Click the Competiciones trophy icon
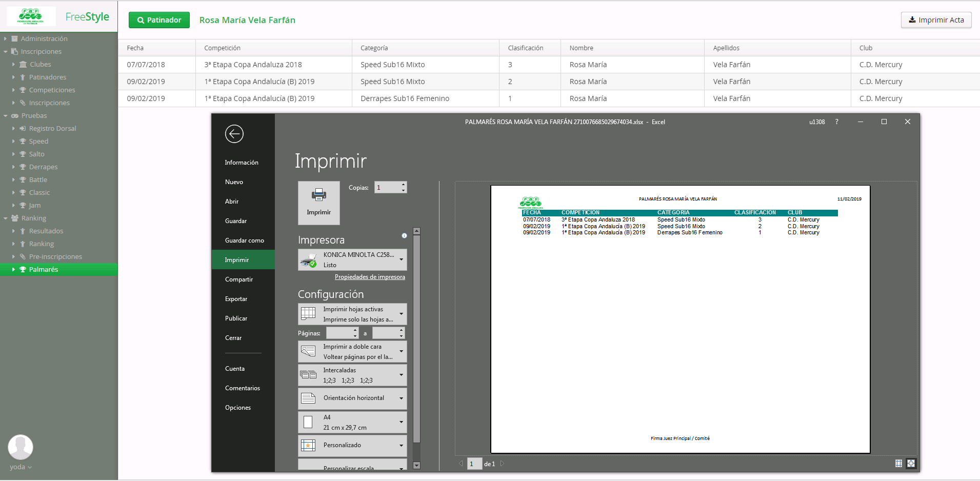980x481 pixels. (x=23, y=90)
